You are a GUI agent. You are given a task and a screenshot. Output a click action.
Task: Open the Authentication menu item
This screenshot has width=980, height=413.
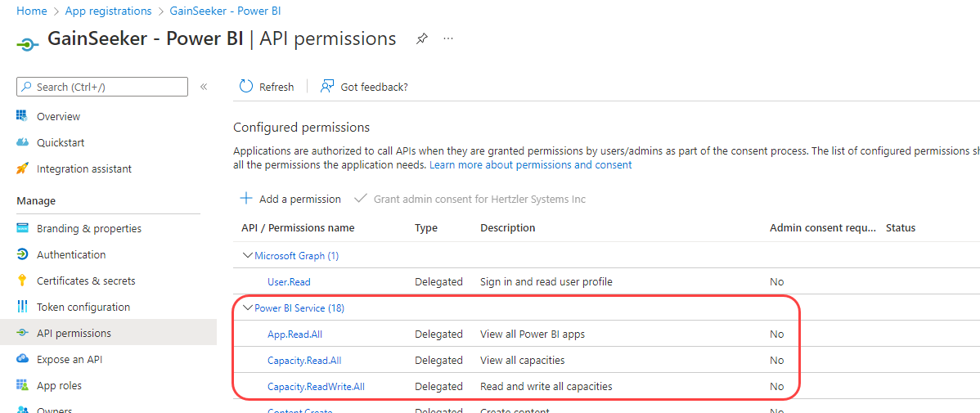click(71, 254)
